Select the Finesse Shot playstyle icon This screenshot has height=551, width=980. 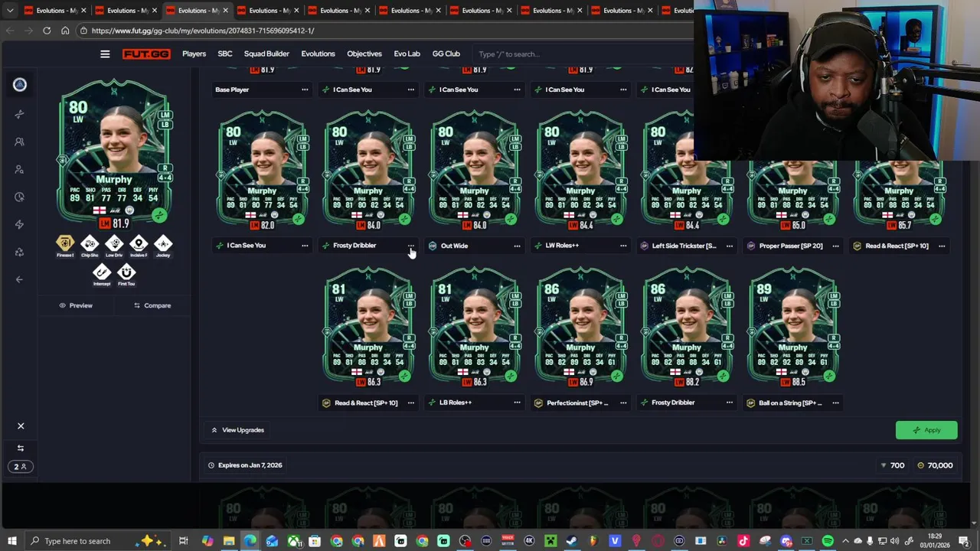(x=65, y=246)
